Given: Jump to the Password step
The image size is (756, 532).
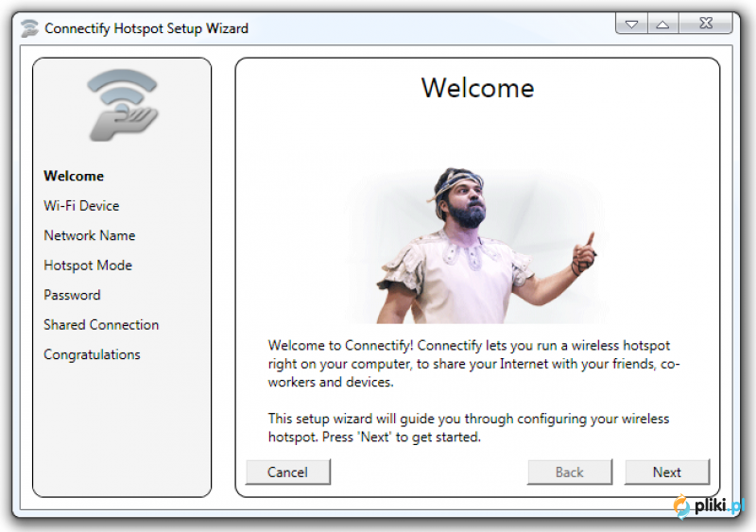Looking at the screenshot, I should (x=73, y=295).
